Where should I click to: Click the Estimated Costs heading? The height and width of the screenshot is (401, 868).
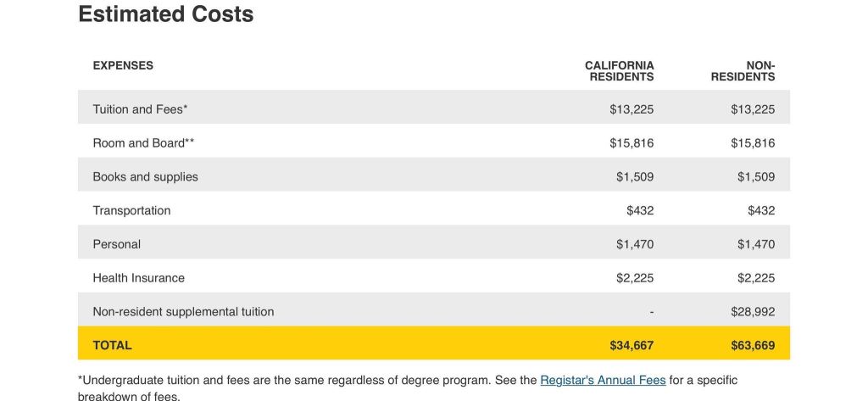click(x=165, y=14)
